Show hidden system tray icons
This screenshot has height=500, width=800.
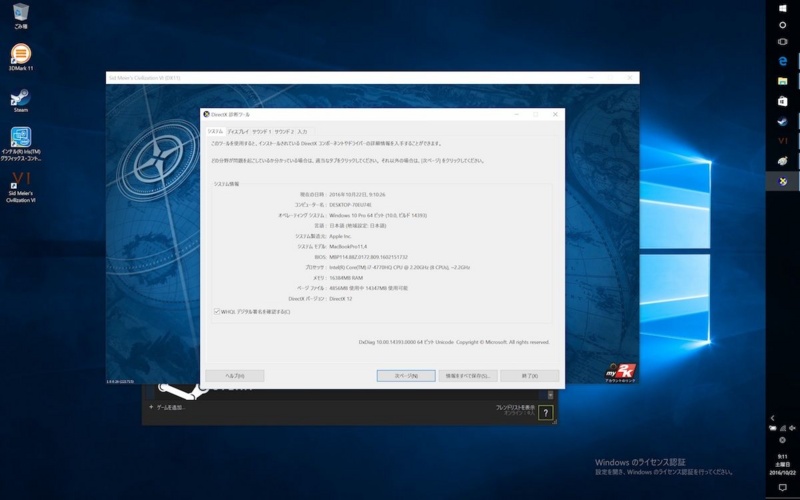pyautogui.click(x=772, y=418)
